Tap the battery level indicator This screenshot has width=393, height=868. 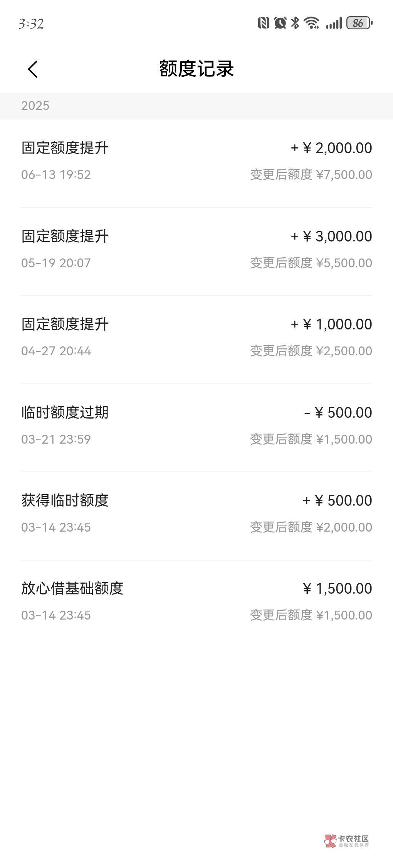tap(359, 23)
